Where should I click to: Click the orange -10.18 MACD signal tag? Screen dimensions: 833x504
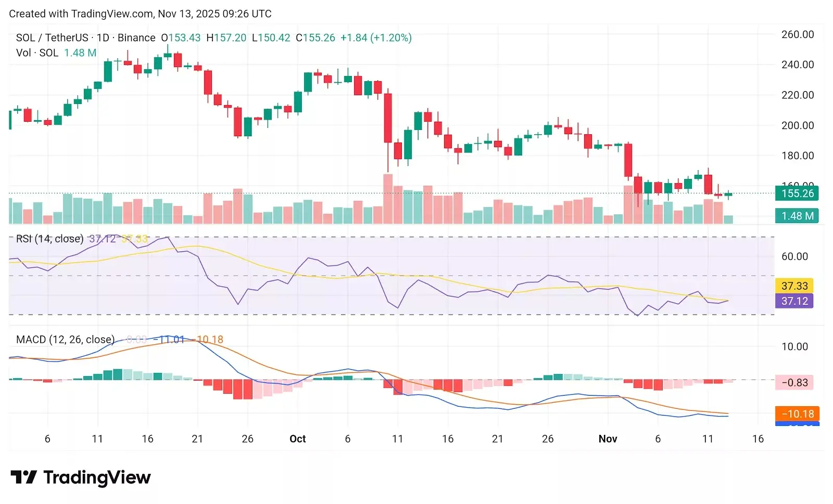(798, 413)
